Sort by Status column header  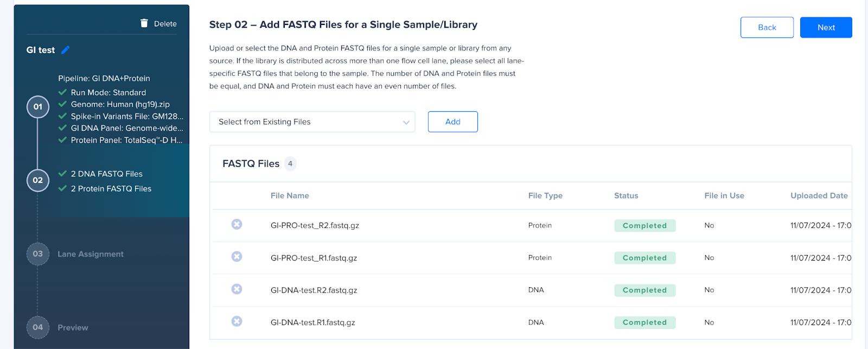[626, 195]
